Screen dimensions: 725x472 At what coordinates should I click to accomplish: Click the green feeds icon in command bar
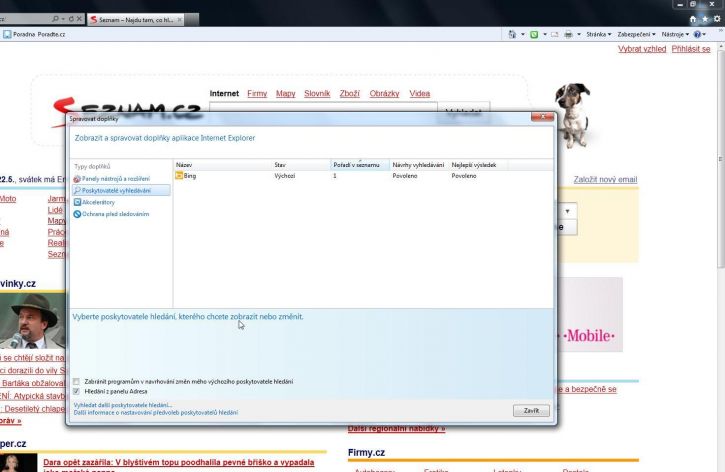point(534,34)
